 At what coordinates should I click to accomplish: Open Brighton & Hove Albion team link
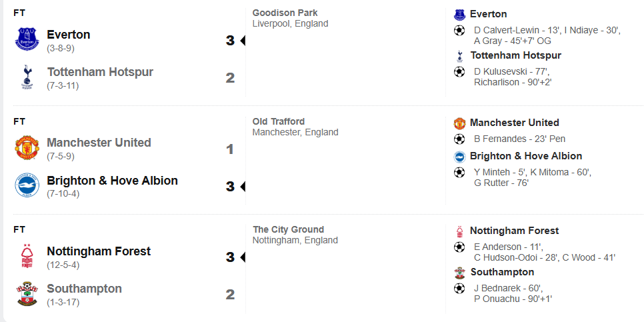point(112,181)
